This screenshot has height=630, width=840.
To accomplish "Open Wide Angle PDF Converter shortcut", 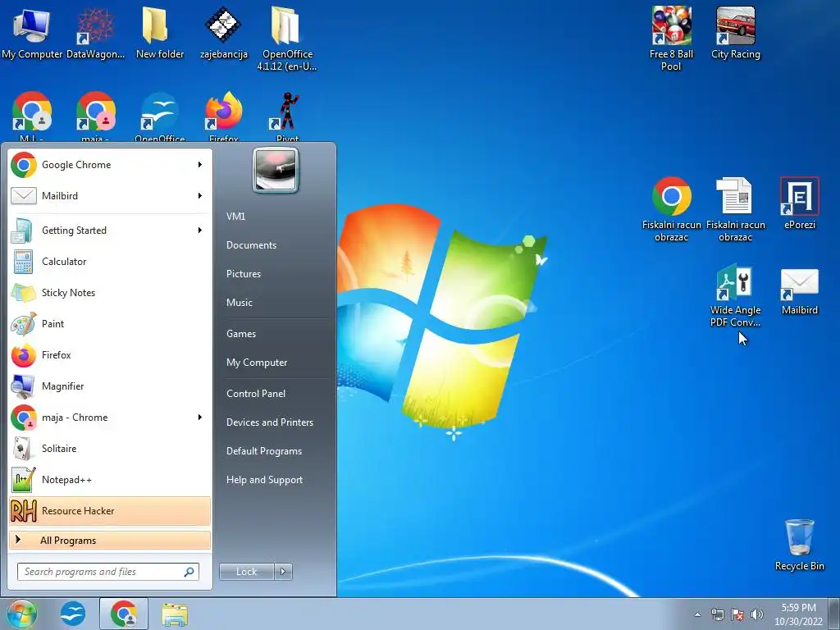I will 736,294.
